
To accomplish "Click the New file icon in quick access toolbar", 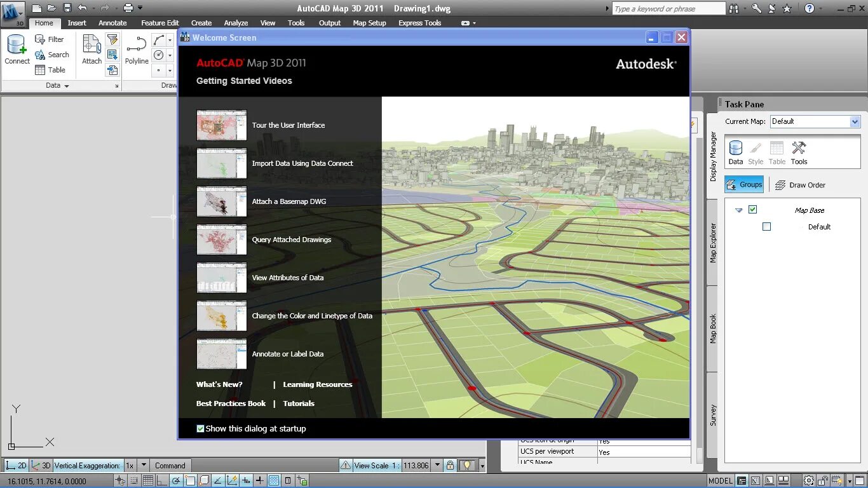I will tap(37, 8).
